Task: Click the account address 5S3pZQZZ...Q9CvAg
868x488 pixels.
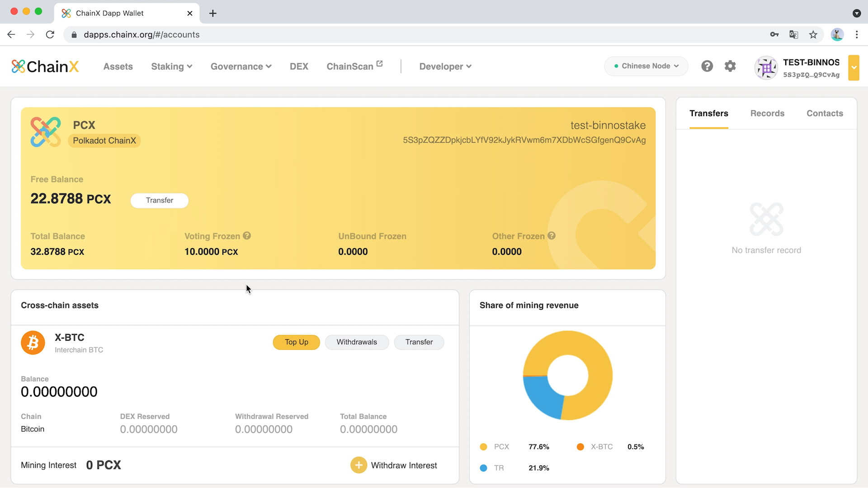Action: (x=524, y=140)
